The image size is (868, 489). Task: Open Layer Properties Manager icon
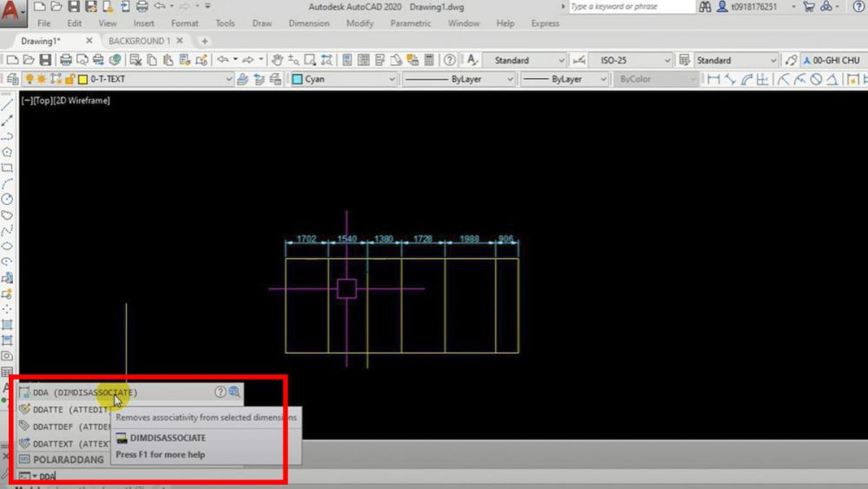[x=13, y=79]
